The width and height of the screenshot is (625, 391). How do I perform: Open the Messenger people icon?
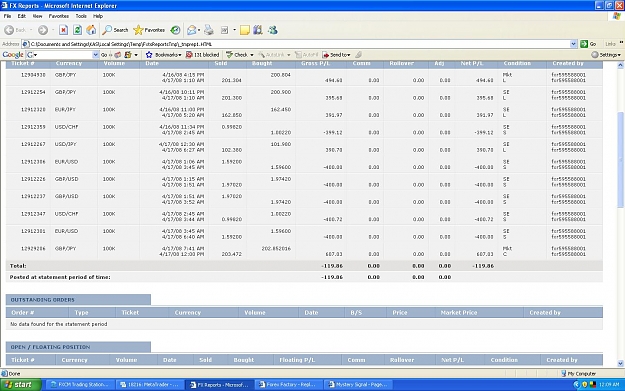(273, 30)
